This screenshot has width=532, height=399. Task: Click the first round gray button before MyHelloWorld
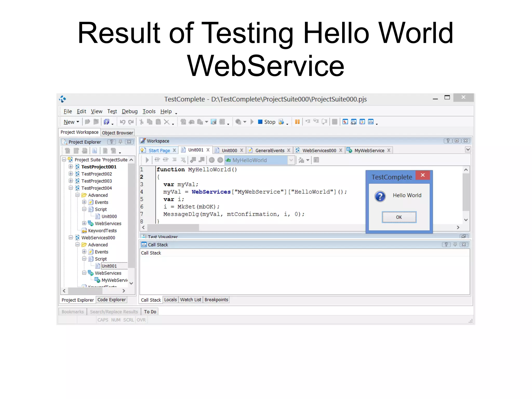212,160
